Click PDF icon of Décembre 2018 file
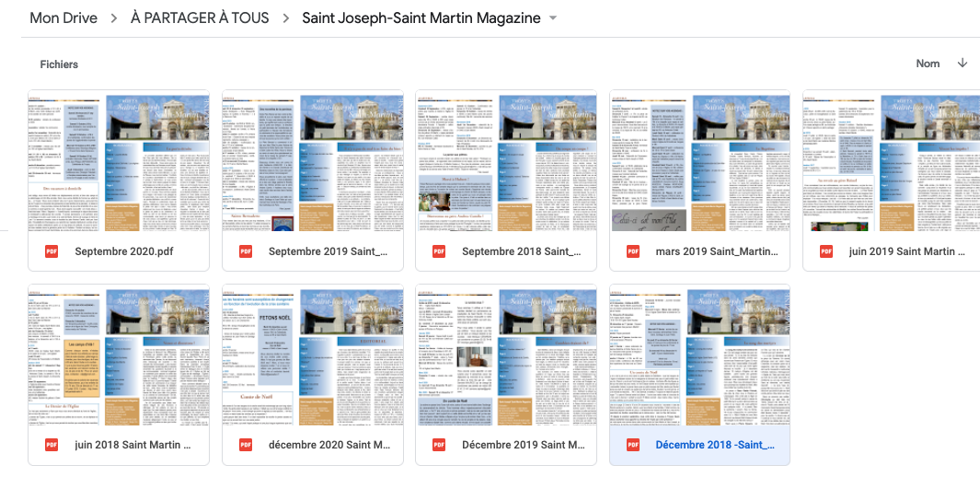The width and height of the screenshot is (980, 489). [x=633, y=445]
